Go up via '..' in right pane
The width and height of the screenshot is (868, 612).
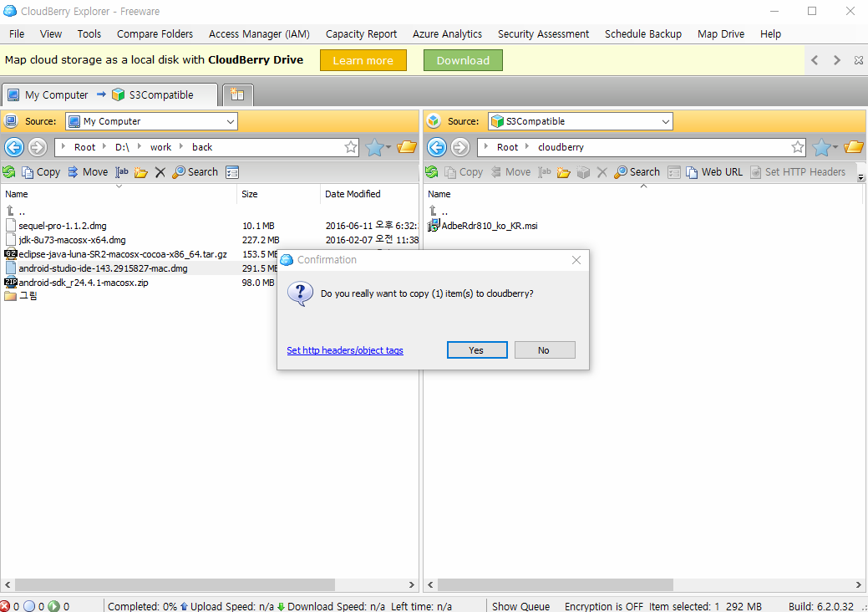(x=439, y=212)
